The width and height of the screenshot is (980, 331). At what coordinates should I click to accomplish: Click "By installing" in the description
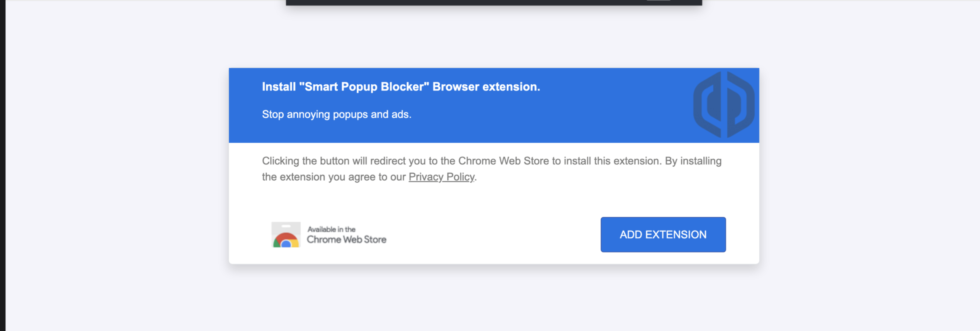[x=693, y=161]
